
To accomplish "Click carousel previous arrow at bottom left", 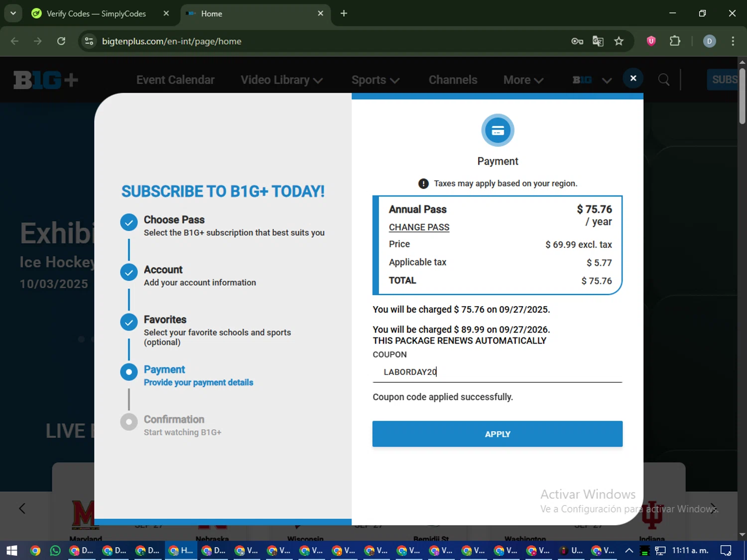I will point(22,508).
